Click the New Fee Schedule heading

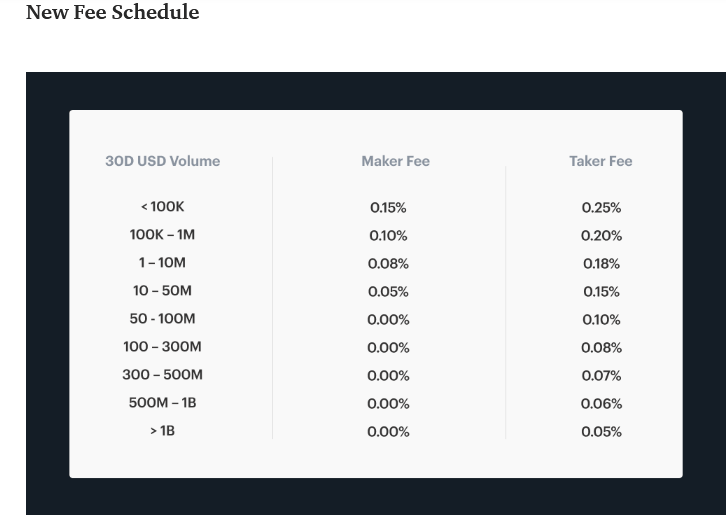(113, 12)
